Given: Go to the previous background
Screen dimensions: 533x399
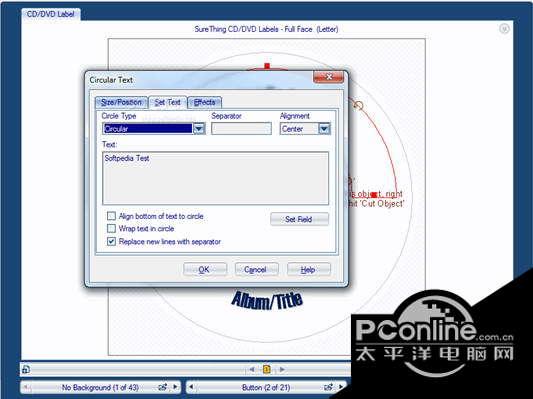Looking at the screenshot, I should click(27, 387).
